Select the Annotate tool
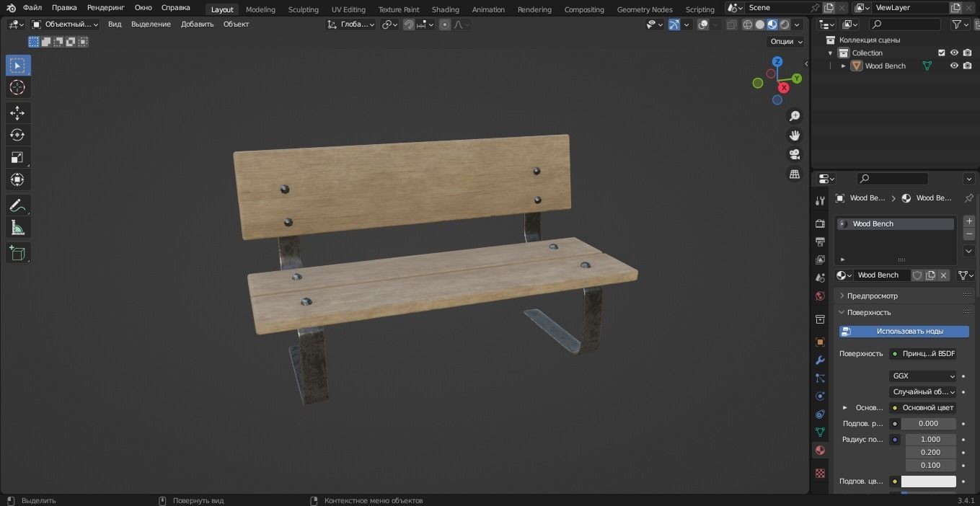Screen dimensions: 980x506 18,205
